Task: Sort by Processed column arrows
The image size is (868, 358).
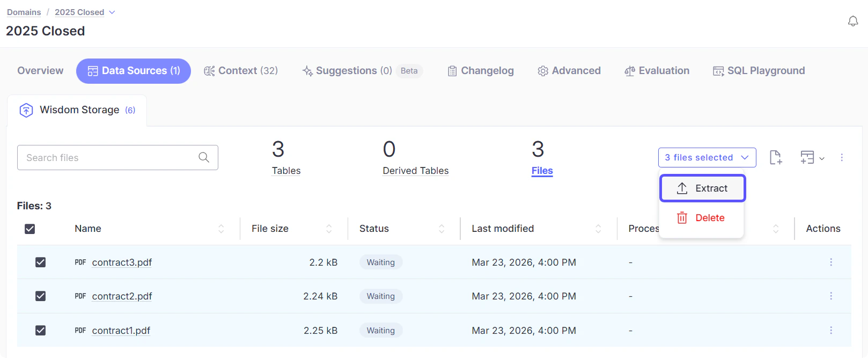Action: 776,229
